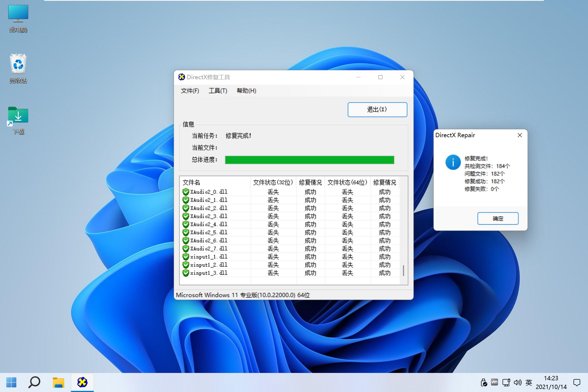588x392 pixels.
Task: Open Search from the taskbar
Action: 35,382
